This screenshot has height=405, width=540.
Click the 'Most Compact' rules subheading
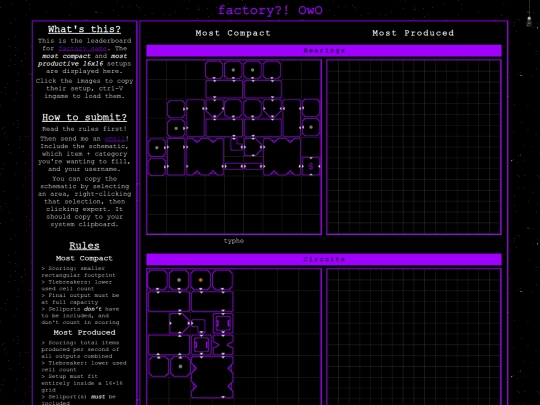coord(84,258)
